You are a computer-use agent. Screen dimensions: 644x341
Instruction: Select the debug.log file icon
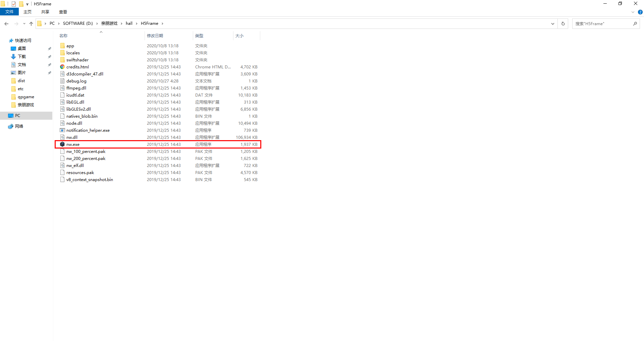(62, 81)
